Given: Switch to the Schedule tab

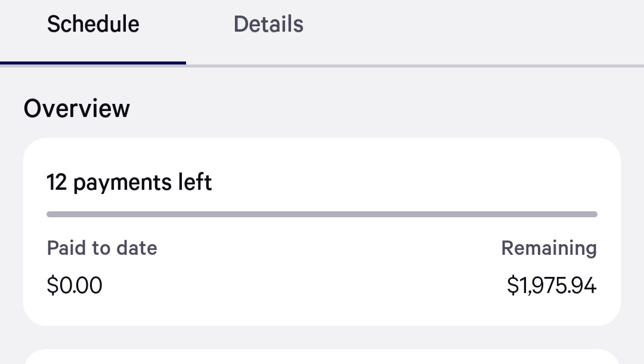Looking at the screenshot, I should 93,24.
